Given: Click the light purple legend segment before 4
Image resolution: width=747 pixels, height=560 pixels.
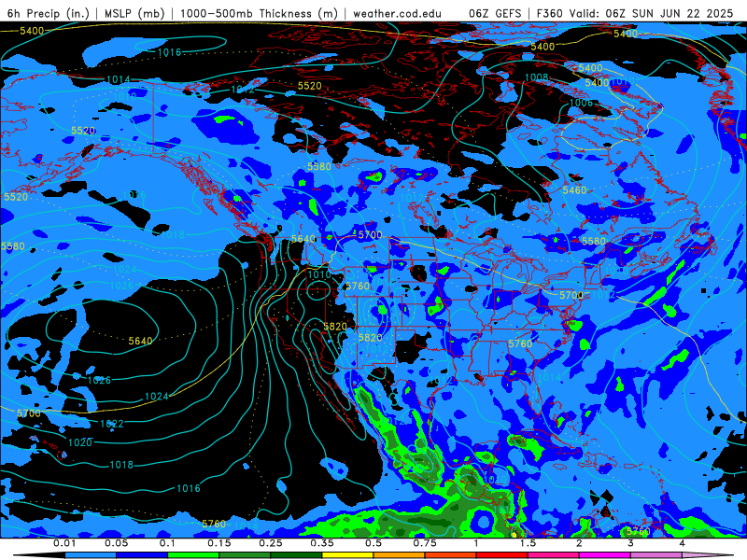Looking at the screenshot, I should click(656, 555).
